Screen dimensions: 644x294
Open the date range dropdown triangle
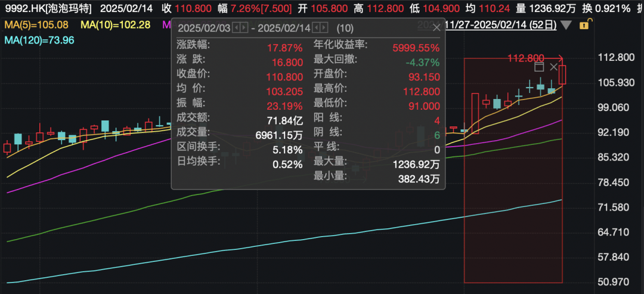(566, 25)
